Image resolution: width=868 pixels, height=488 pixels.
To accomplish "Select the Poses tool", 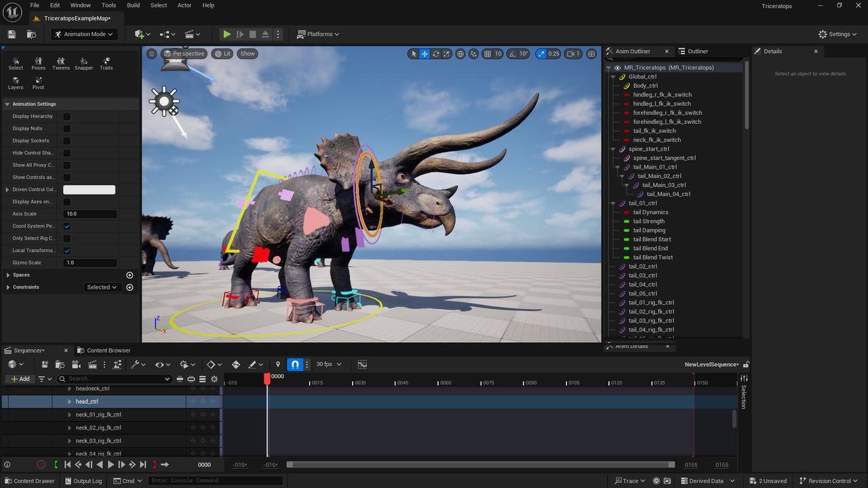I will 38,64.
